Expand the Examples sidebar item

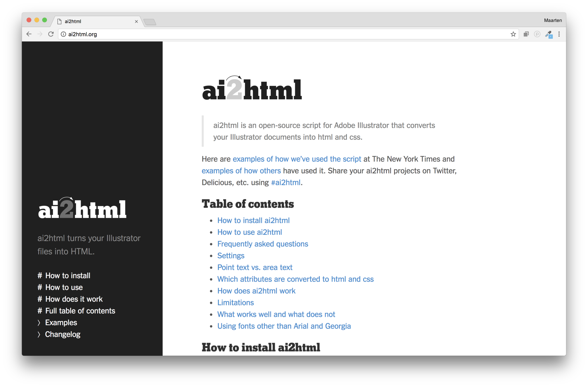(61, 322)
